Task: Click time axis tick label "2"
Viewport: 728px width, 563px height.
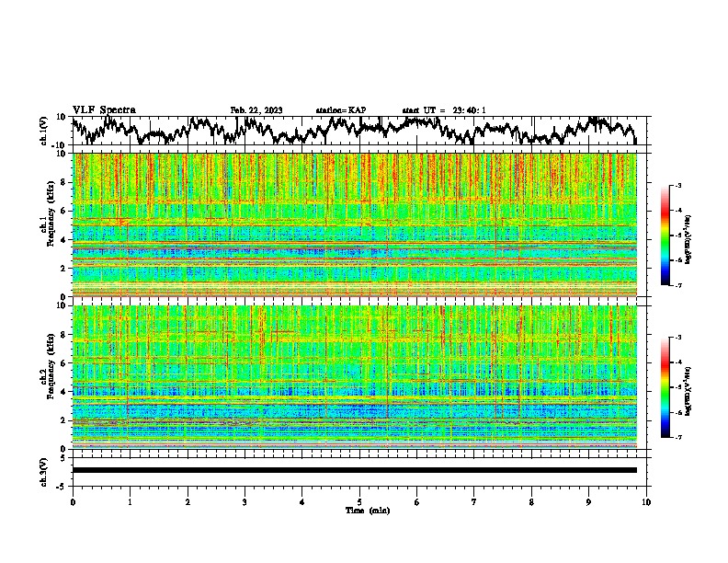Action: point(188,502)
